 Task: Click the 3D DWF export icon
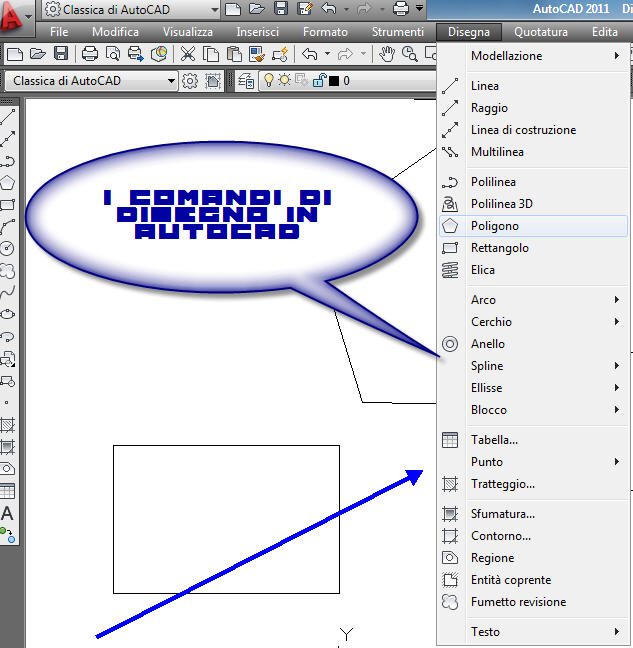pos(159,54)
